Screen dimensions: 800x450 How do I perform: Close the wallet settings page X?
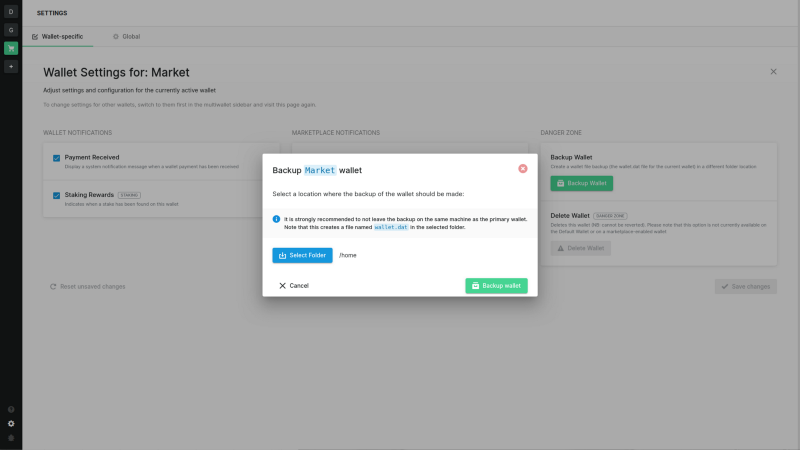click(x=773, y=72)
